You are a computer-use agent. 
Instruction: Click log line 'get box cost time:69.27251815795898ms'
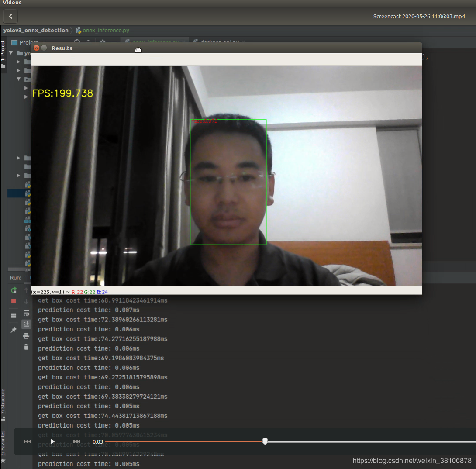[103, 377]
